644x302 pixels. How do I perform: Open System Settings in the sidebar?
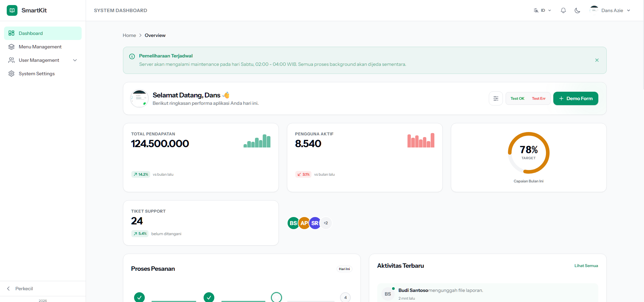click(x=43, y=74)
